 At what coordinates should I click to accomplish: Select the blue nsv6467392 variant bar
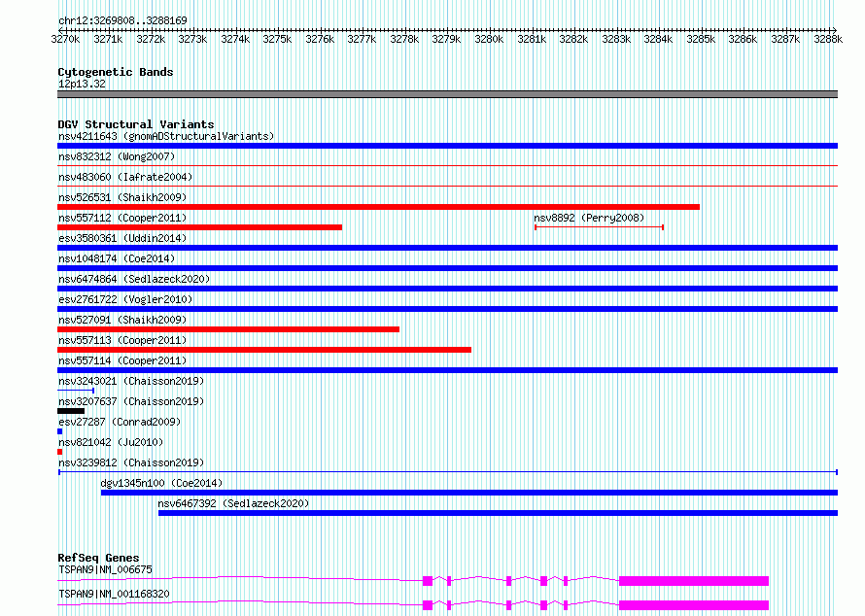pyautogui.click(x=499, y=513)
